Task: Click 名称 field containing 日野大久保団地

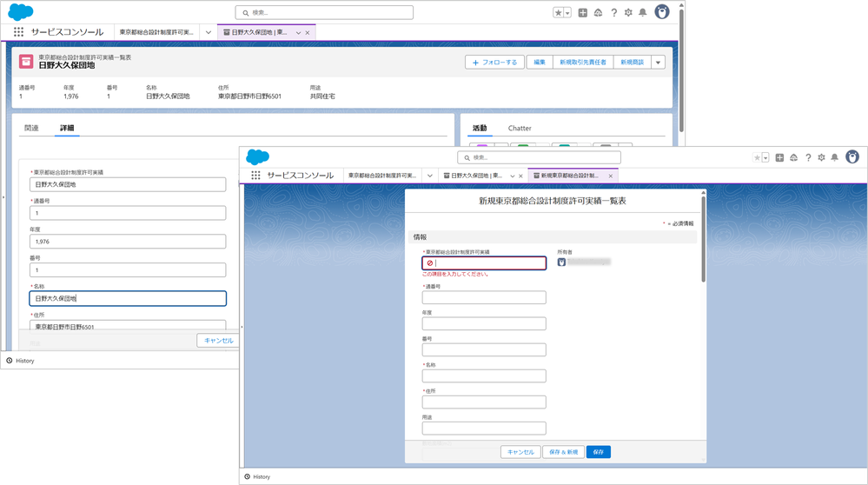Action: pos(128,298)
